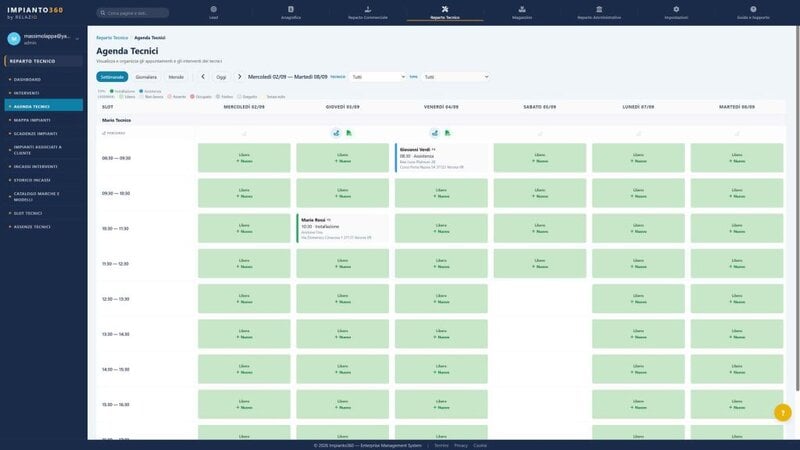Viewport: 800px width, 450px height.
Task: Open Mario Rossi 10:30 Installazione appointment
Action: coord(343,228)
